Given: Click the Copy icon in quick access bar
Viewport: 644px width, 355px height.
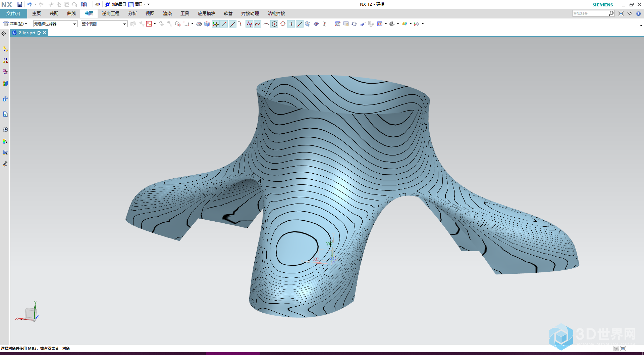Looking at the screenshot, I should pos(59,4).
